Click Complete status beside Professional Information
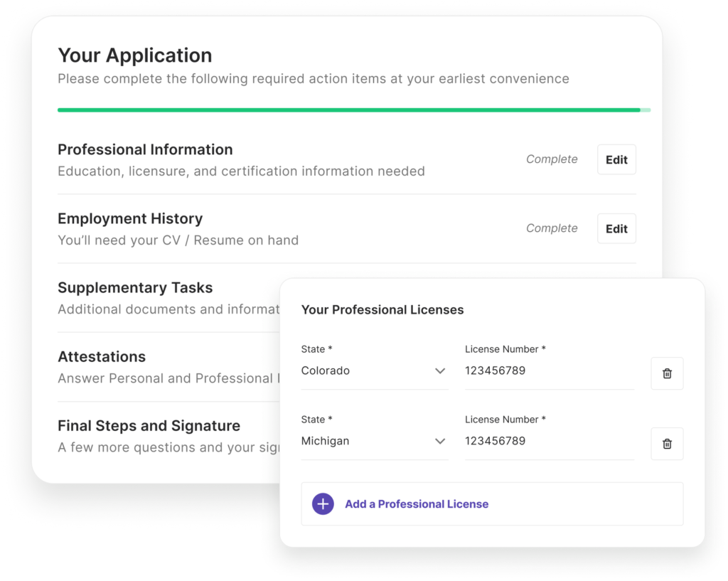 click(552, 159)
